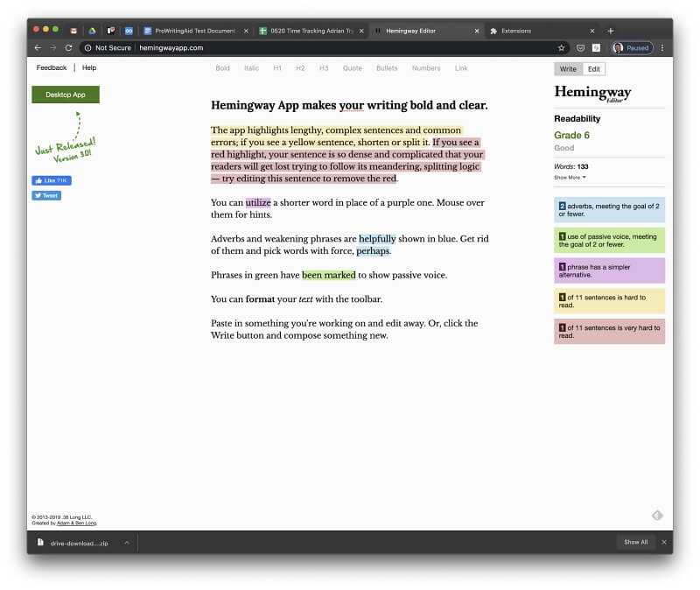Close the Extensions tab

[x=592, y=31]
